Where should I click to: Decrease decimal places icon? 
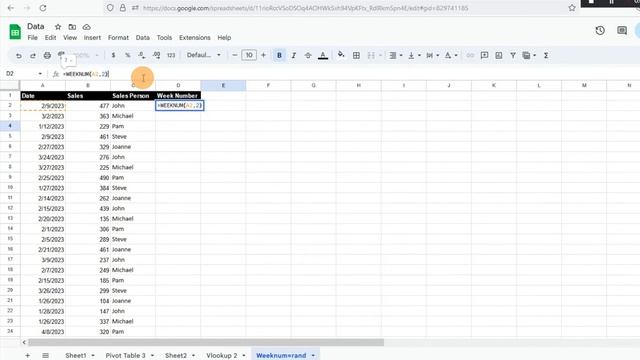click(141, 56)
